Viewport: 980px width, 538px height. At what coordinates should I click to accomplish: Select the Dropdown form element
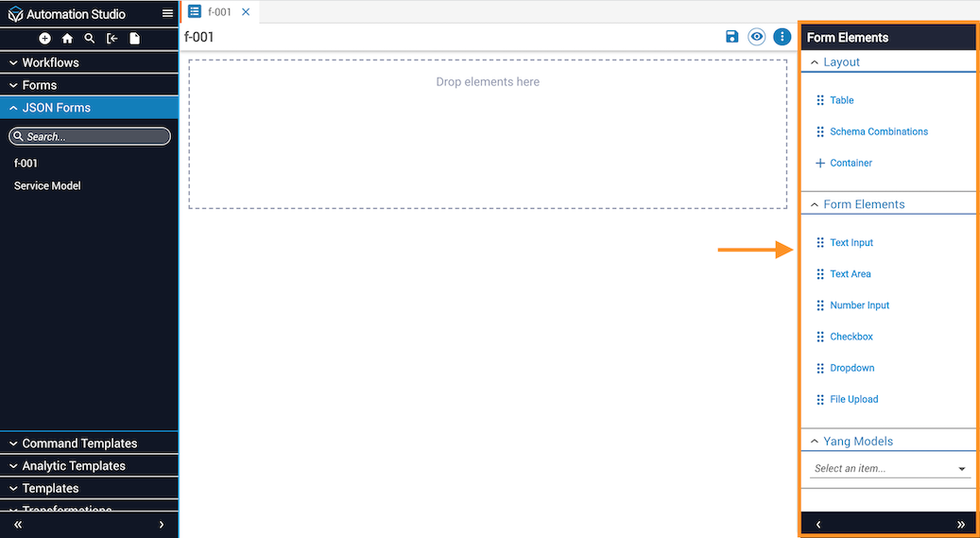(851, 368)
